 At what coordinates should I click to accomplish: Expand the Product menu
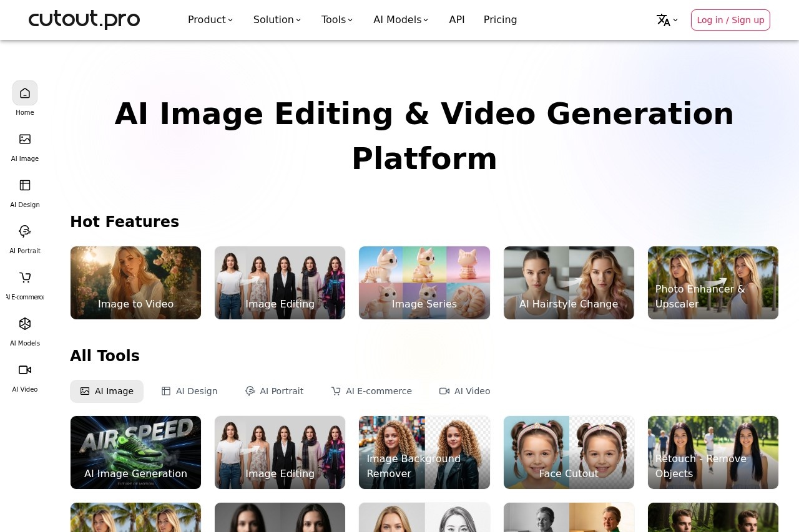[x=210, y=20]
